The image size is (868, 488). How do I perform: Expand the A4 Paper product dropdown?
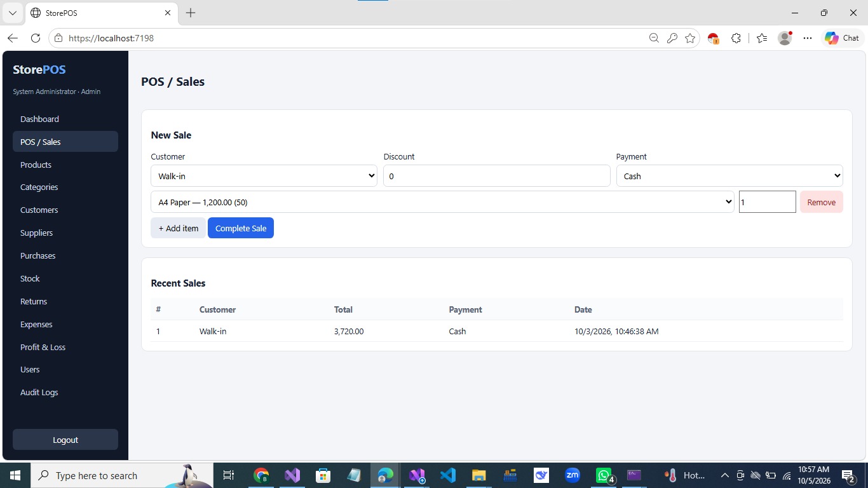coord(442,202)
